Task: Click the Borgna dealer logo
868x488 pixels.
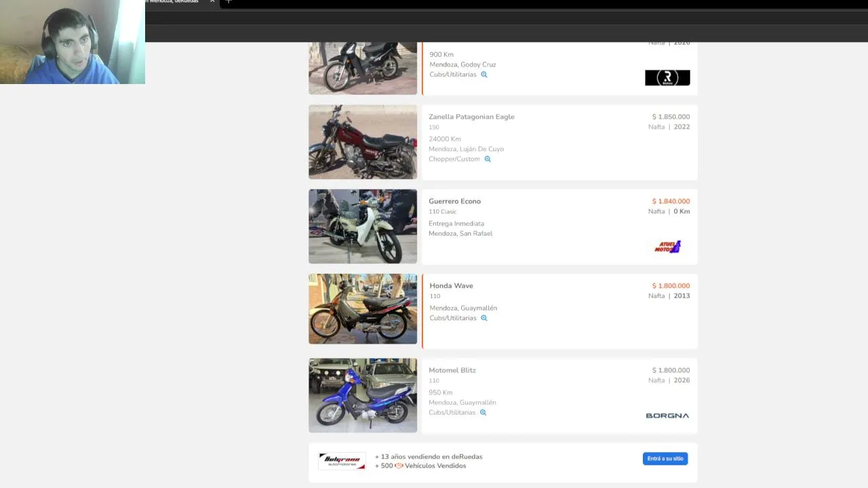Action: 667,415
